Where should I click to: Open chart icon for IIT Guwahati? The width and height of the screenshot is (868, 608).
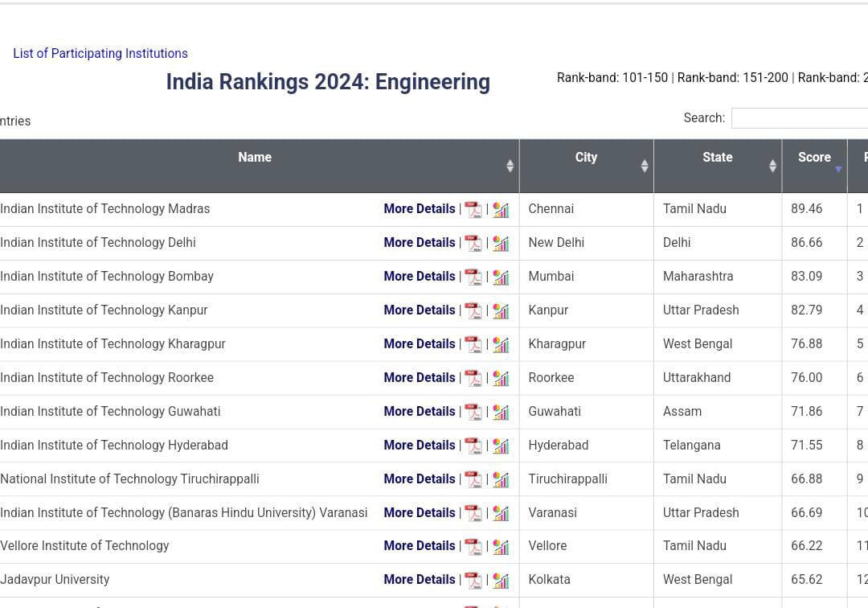pyautogui.click(x=501, y=413)
